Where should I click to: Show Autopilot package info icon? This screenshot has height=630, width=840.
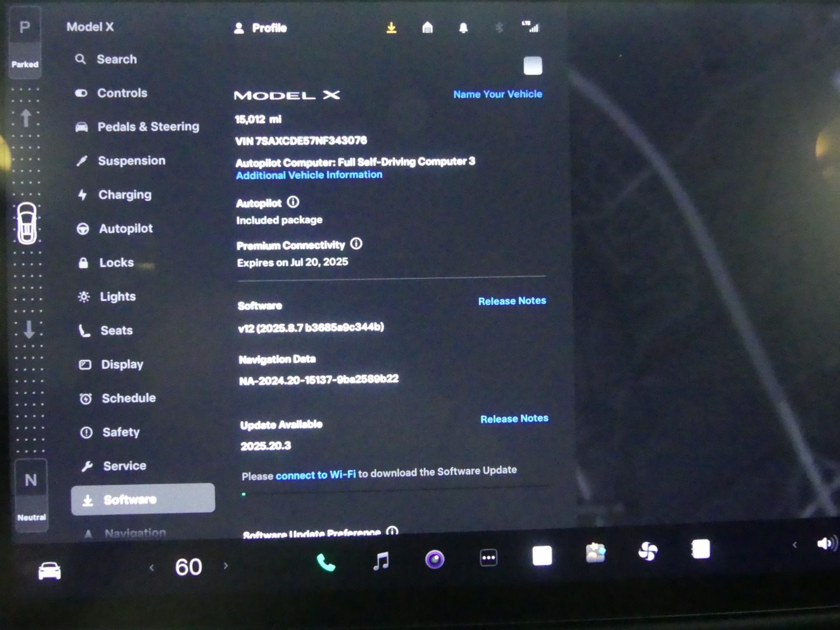[293, 202]
